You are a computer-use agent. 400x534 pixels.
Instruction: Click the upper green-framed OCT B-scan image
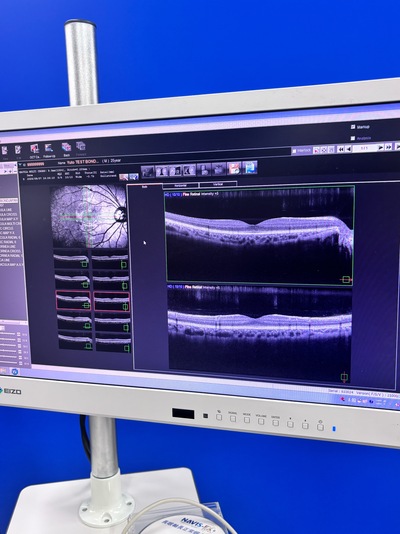coord(259,235)
